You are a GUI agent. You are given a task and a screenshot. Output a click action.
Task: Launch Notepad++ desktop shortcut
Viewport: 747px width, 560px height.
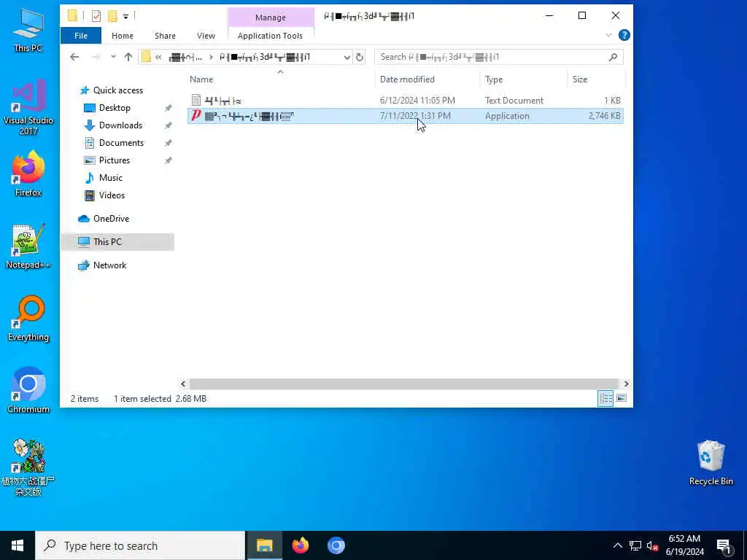pyautogui.click(x=28, y=246)
